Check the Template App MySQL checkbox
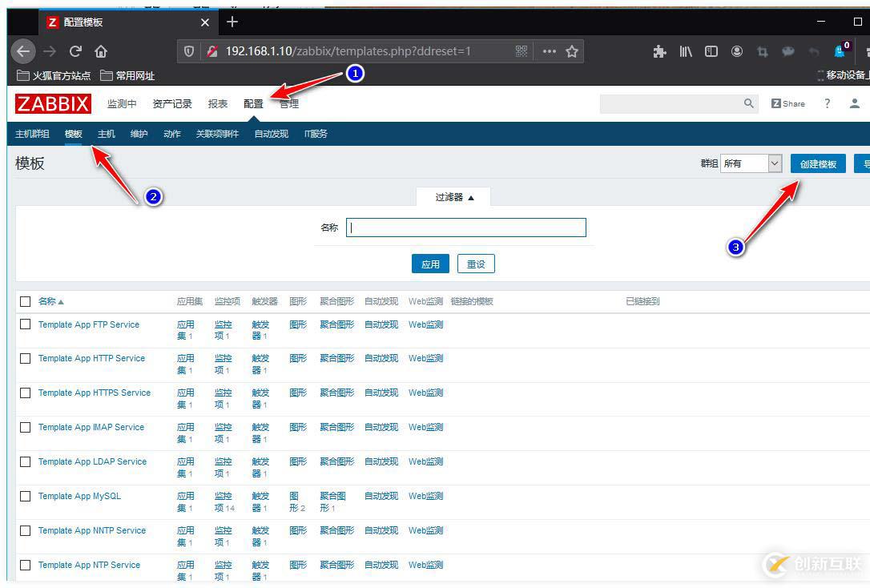The image size is (870, 588). (x=25, y=496)
